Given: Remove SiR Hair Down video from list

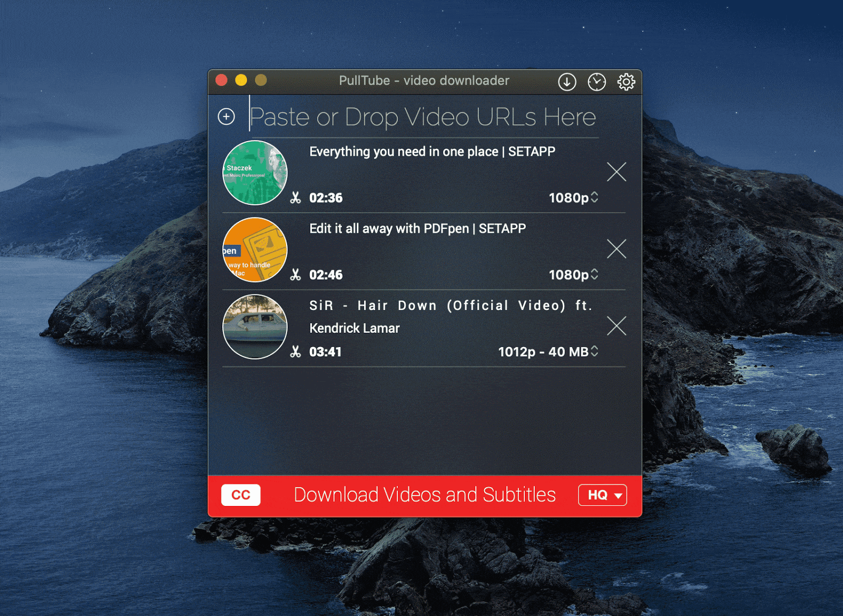Looking at the screenshot, I should click(616, 326).
